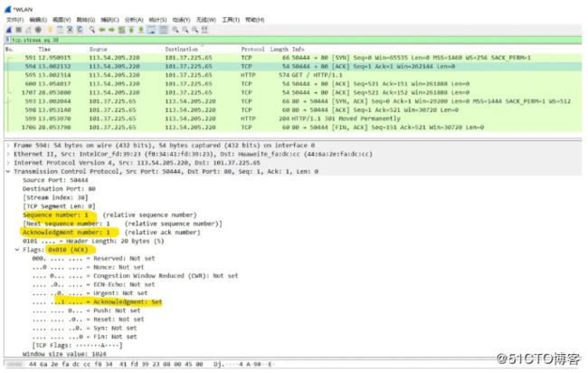Sort packets by the Destination column
Screen dimensions: 588x373
182,49
